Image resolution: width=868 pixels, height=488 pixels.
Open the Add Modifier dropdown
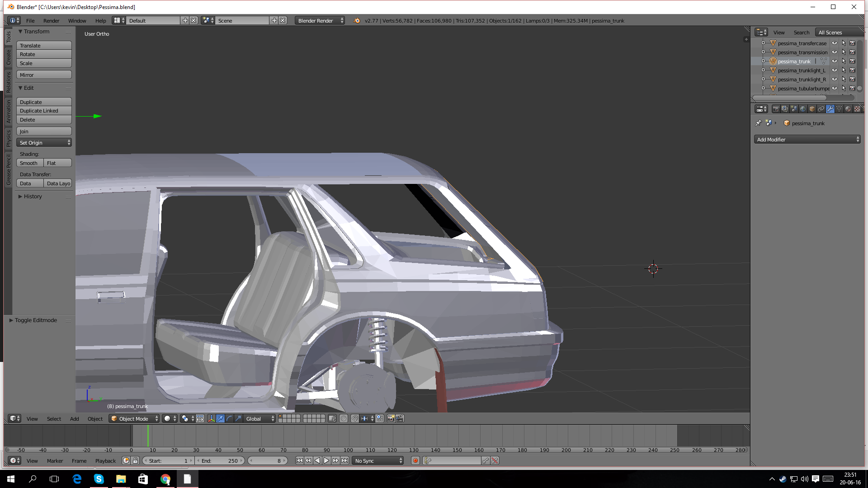pyautogui.click(x=807, y=140)
